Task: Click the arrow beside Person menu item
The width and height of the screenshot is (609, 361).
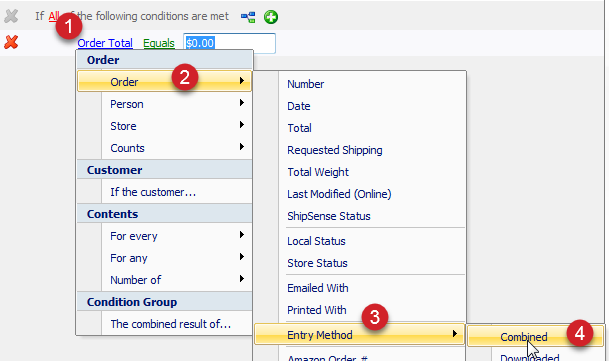Action: click(242, 103)
